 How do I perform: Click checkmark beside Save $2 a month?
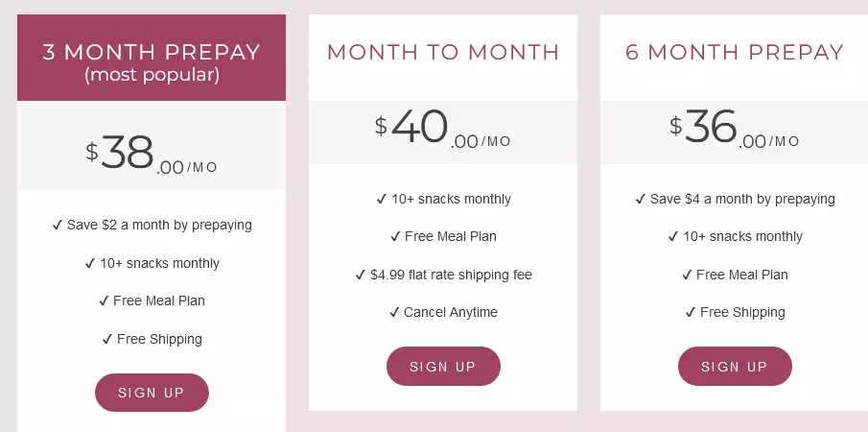coord(57,226)
